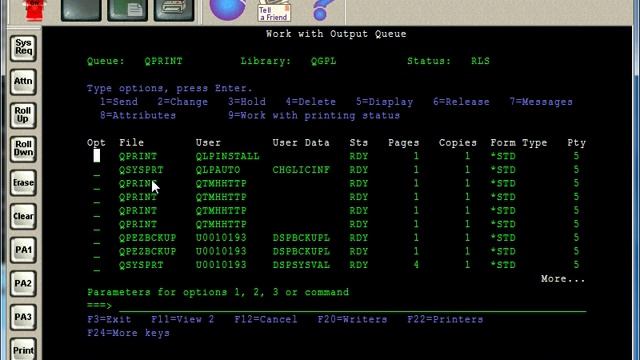Screen dimensions: 640x360
Task: Click the 2=Change option text
Action: pos(183,102)
